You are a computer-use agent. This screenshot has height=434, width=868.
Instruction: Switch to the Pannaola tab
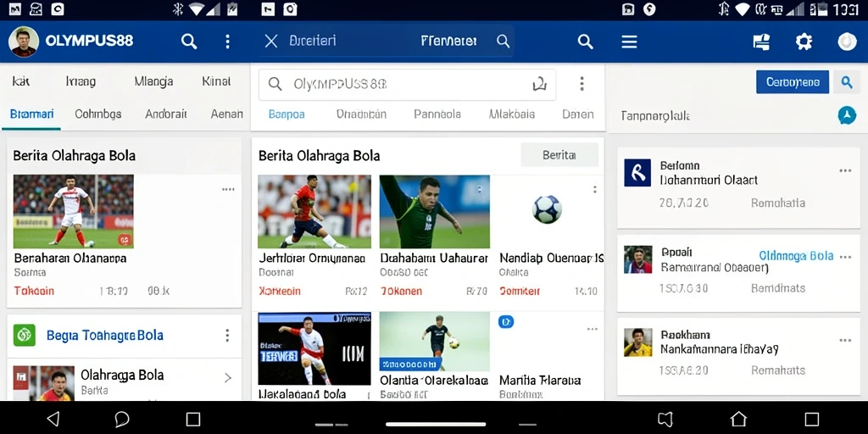coord(437,114)
